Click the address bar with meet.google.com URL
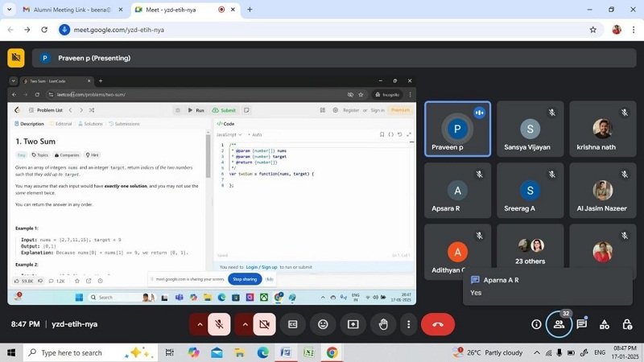 click(x=331, y=30)
